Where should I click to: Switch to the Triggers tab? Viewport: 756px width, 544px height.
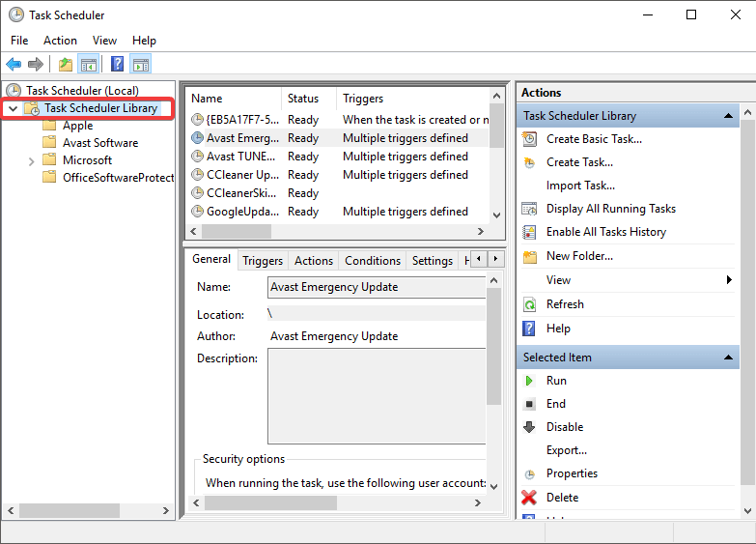coord(263,261)
